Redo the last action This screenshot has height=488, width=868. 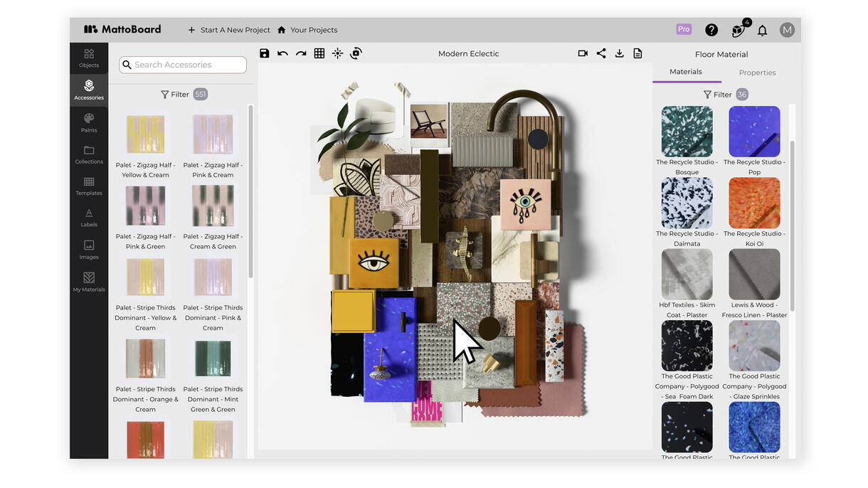point(301,53)
